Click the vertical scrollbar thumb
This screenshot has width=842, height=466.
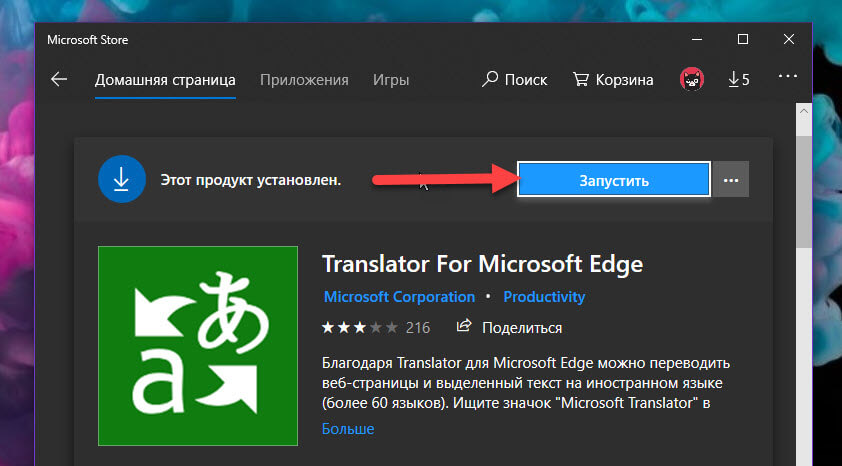click(804, 190)
